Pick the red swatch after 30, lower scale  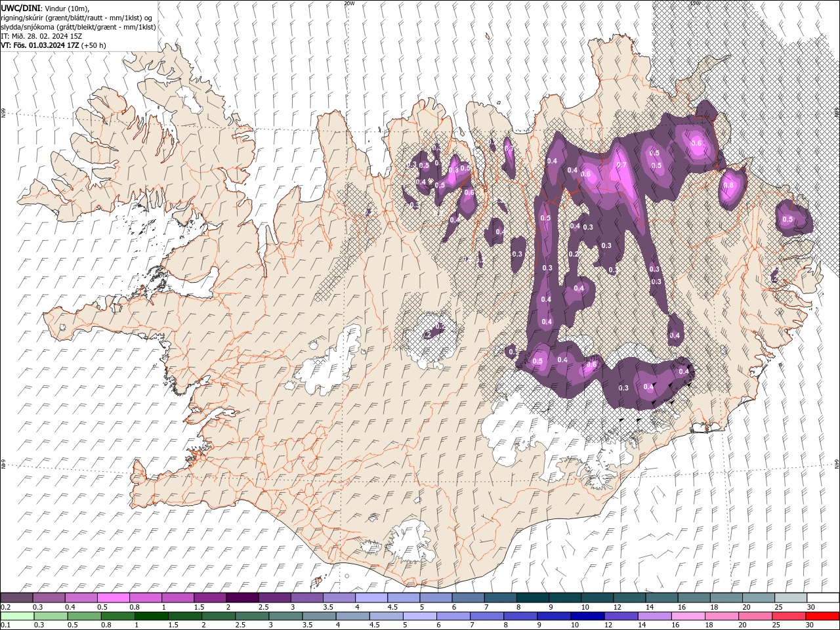tap(823, 616)
